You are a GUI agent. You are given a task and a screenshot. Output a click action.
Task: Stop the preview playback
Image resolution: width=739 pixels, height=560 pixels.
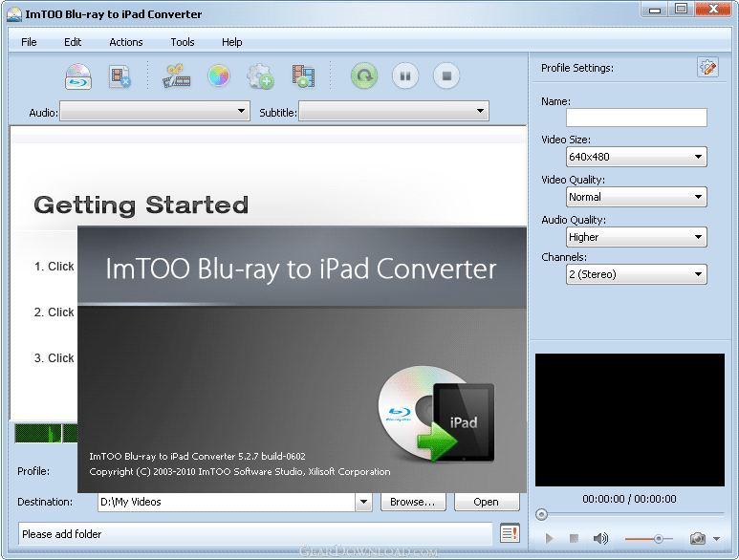pos(574,538)
